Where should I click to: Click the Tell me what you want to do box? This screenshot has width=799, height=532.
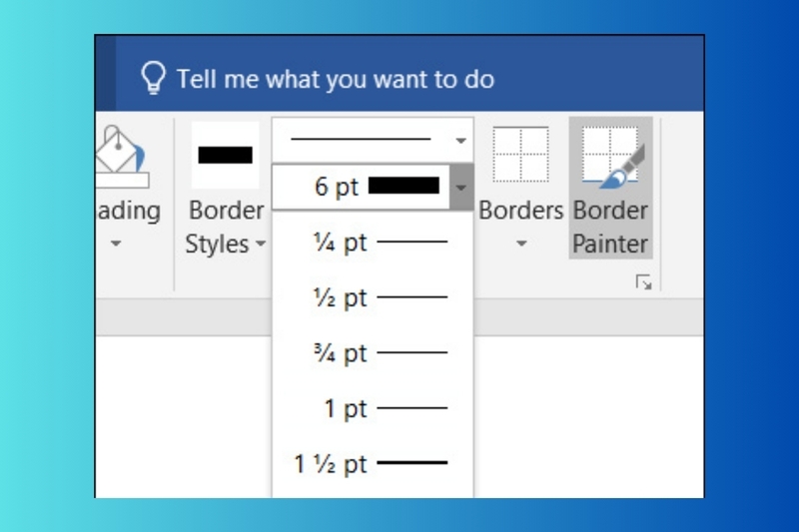click(336, 79)
